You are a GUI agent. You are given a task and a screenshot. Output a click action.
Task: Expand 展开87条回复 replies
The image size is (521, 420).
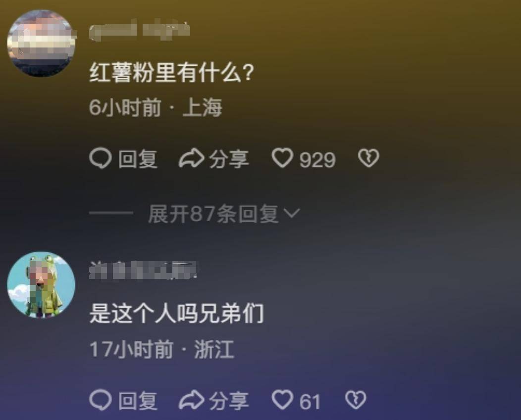224,214
